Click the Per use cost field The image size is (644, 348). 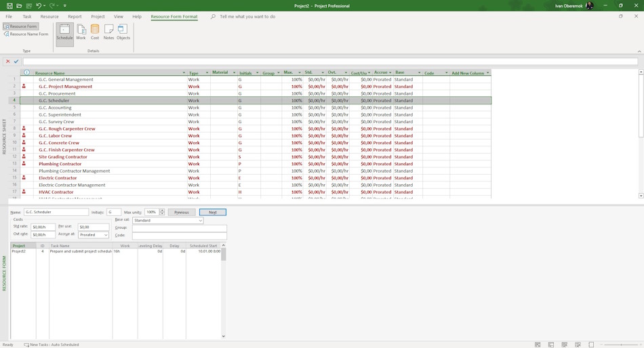point(94,227)
